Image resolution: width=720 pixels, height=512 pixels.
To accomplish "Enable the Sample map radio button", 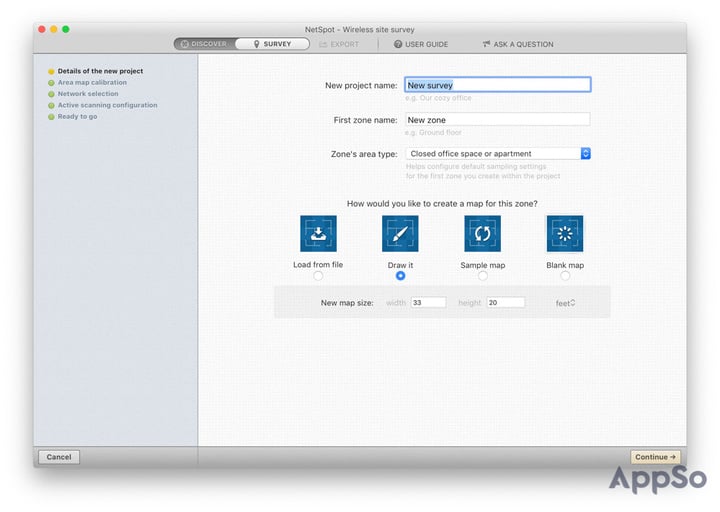I will tap(483, 276).
